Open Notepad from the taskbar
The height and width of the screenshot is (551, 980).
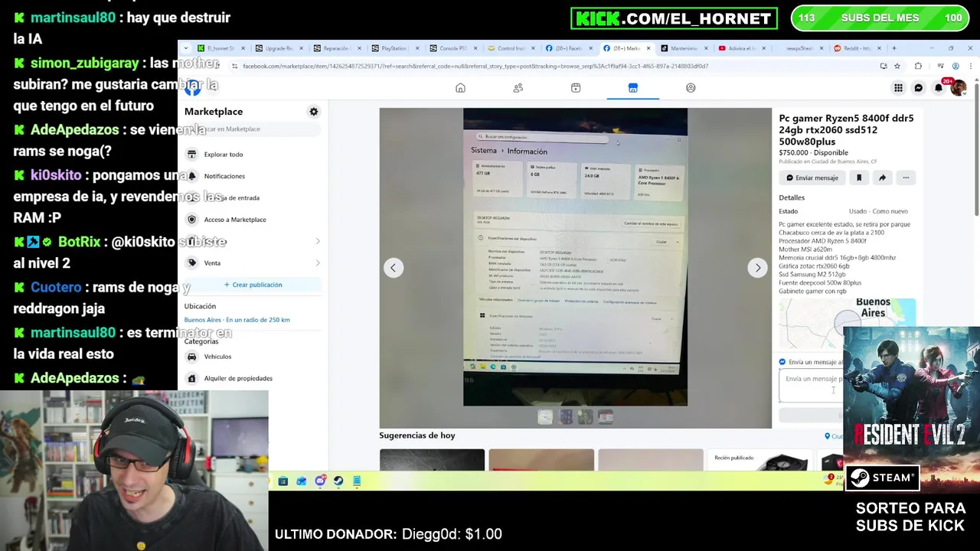357,481
